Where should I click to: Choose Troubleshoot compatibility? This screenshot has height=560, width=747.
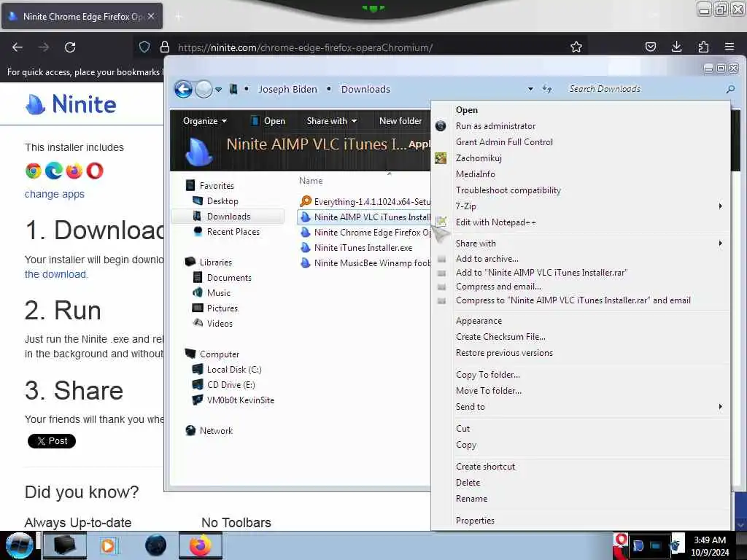click(x=508, y=190)
